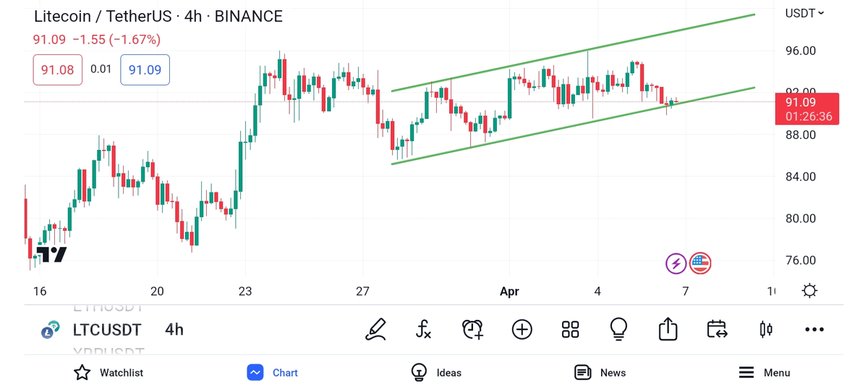
Task: Tap the blue 91.09 buy price button
Action: (x=145, y=70)
